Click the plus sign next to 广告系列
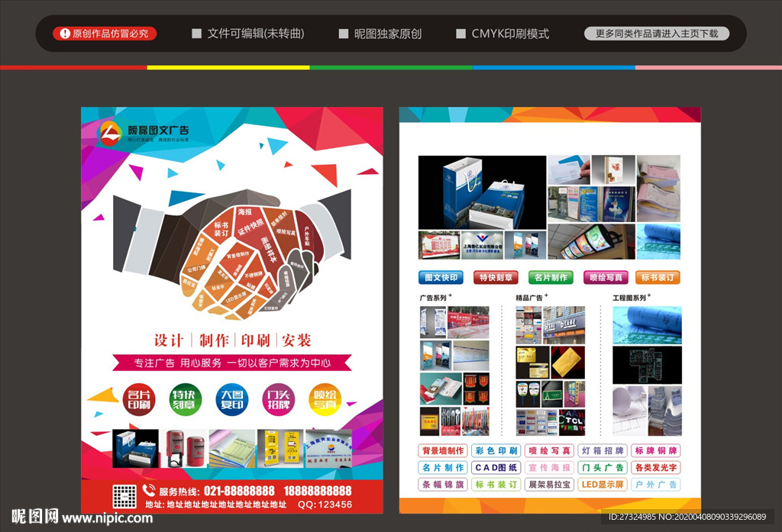Image resolution: width=782 pixels, height=532 pixels. (451, 295)
